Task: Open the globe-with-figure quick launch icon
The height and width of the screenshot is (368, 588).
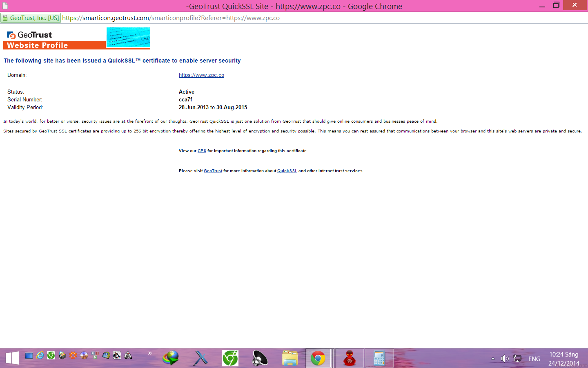Action: pos(106,356)
